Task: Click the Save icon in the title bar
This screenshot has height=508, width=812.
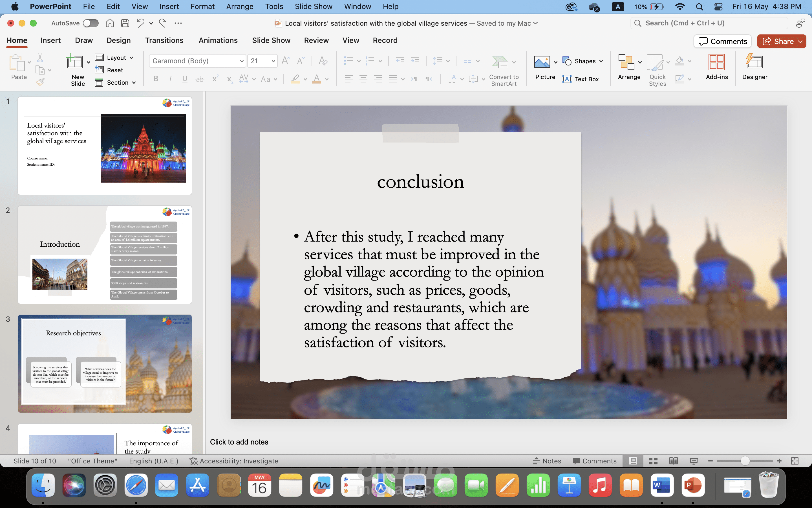Action: (x=125, y=23)
